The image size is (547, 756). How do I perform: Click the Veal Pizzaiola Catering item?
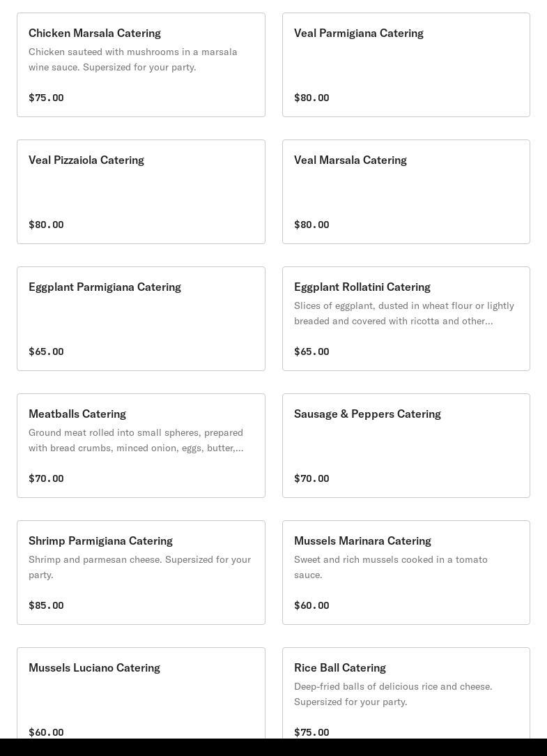pos(141,192)
